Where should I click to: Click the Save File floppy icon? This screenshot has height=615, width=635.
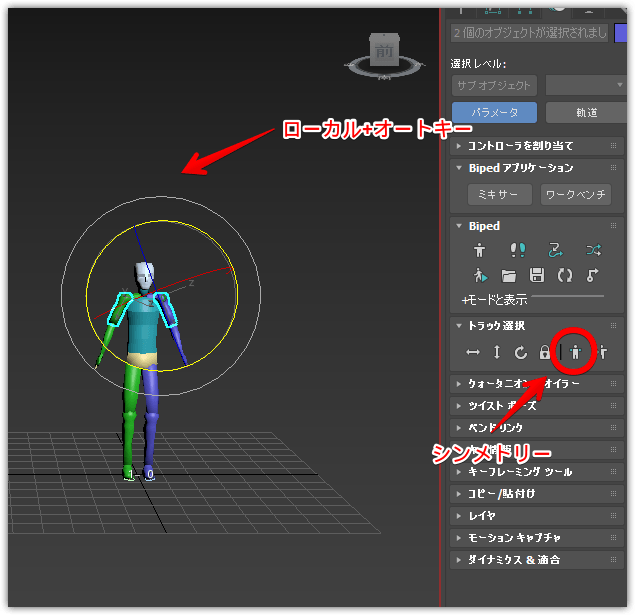(537, 275)
